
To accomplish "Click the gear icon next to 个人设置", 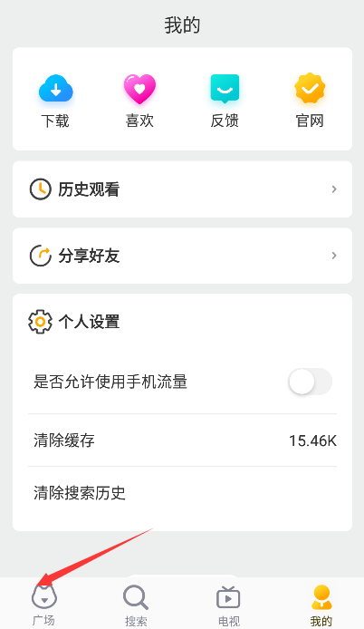I will point(40,322).
